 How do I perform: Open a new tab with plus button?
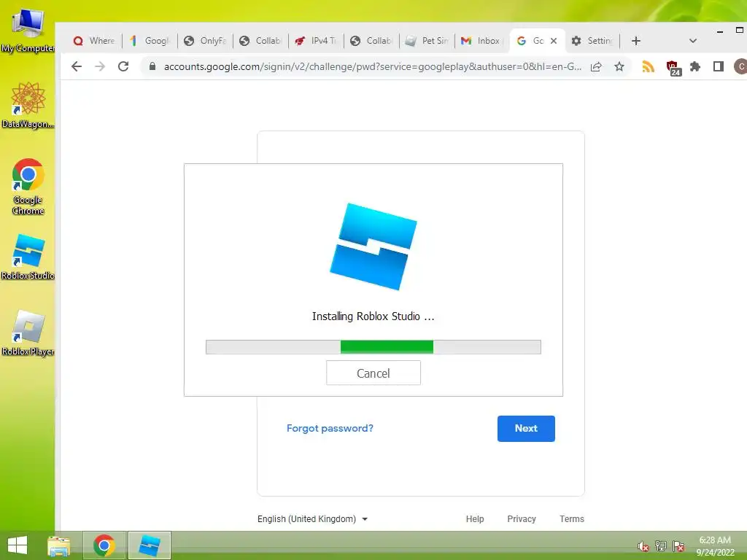click(x=636, y=41)
